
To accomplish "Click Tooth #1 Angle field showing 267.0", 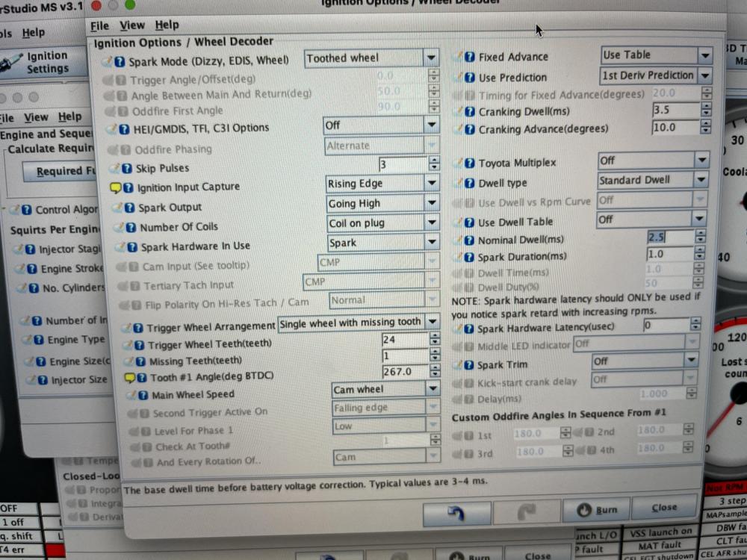I will (405, 371).
